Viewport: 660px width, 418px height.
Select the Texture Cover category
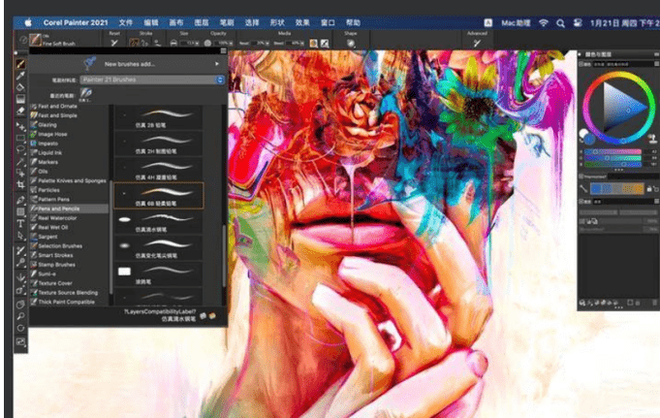click(x=55, y=283)
